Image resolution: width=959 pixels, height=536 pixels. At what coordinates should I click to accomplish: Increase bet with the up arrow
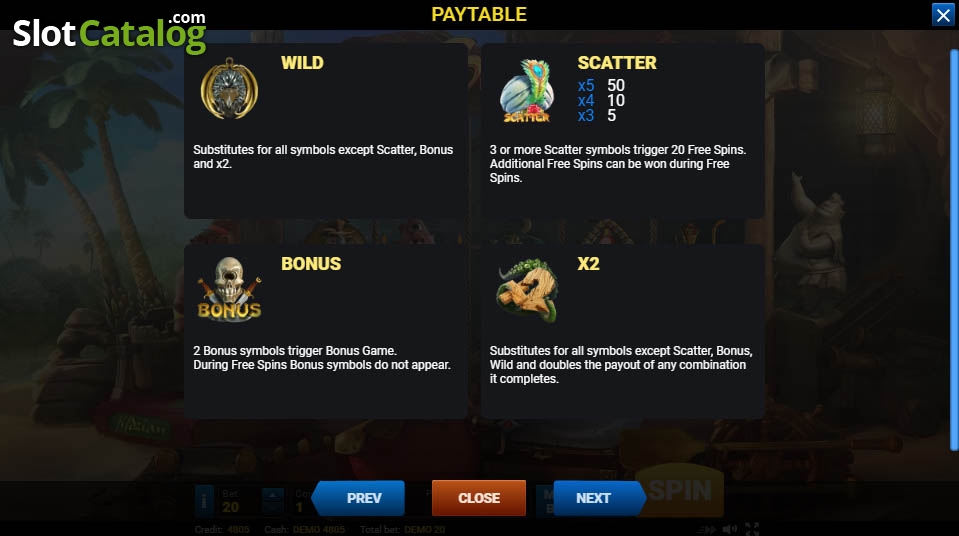pos(273,495)
